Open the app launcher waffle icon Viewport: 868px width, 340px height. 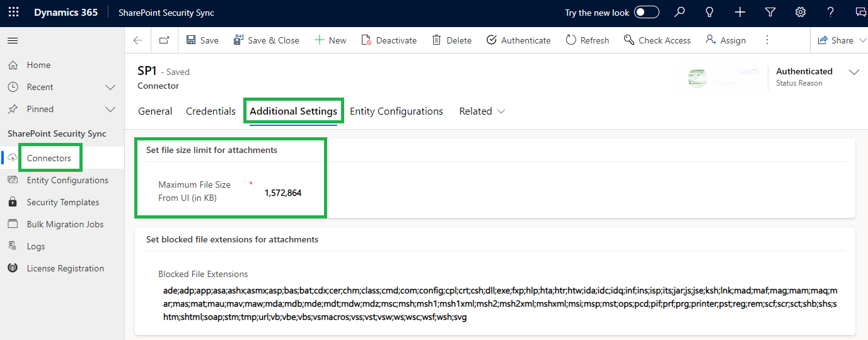click(x=13, y=13)
